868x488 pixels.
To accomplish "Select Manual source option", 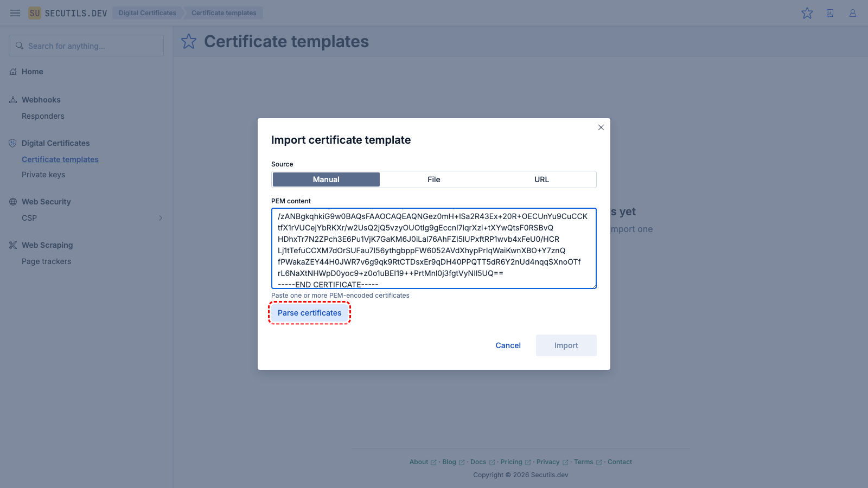I will pyautogui.click(x=326, y=179).
